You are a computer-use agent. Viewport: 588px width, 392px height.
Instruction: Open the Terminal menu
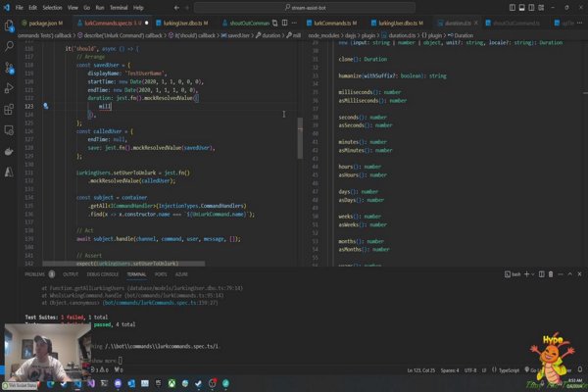click(119, 8)
